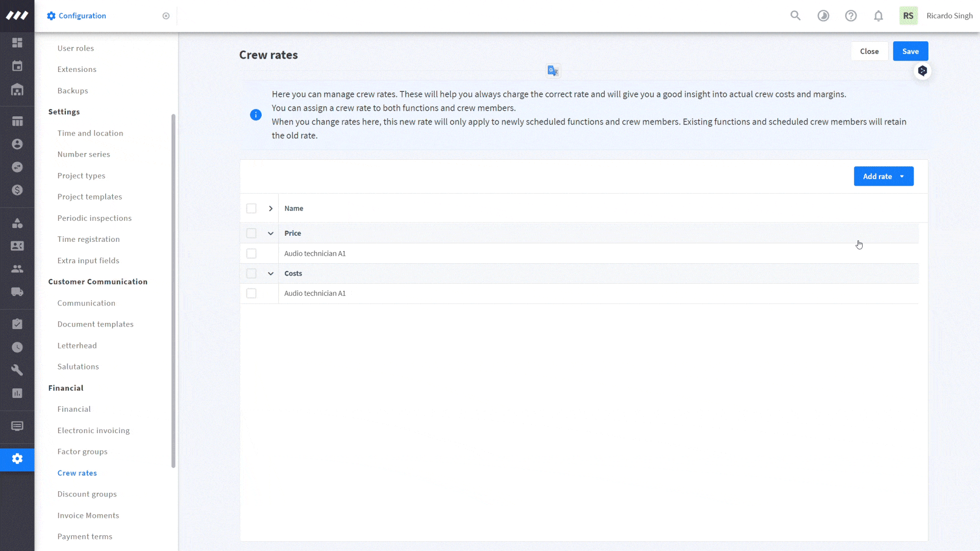Click the user profile RS avatar icon
Image resolution: width=980 pixels, height=551 pixels.
[x=909, y=15]
